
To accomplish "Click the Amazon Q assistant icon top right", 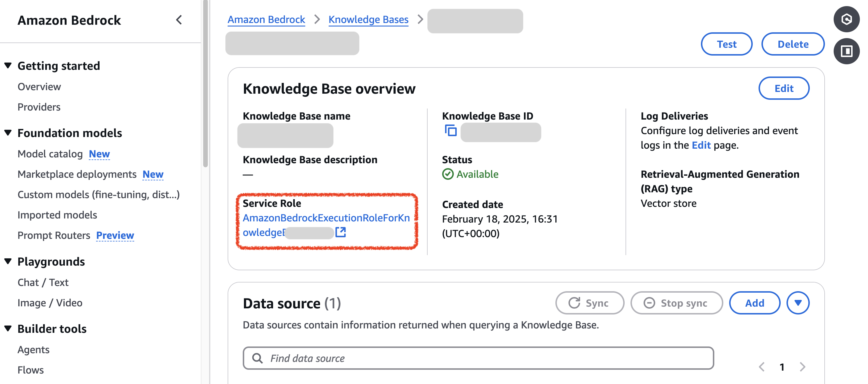I will tap(846, 19).
